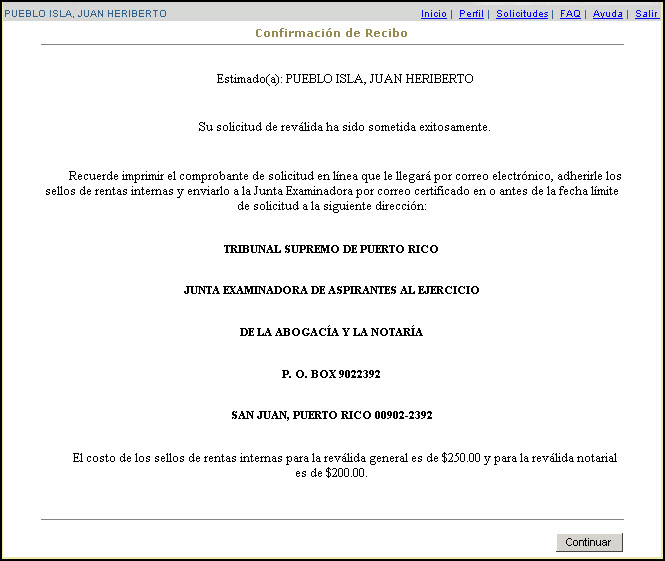
Task: Click the sellos de rentas internas cost paragraph
Action: click(343, 465)
